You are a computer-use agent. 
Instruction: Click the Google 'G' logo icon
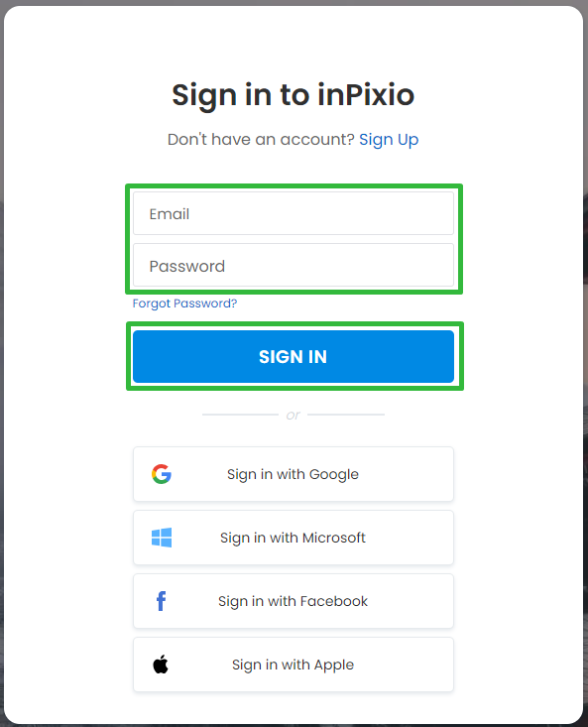click(162, 474)
